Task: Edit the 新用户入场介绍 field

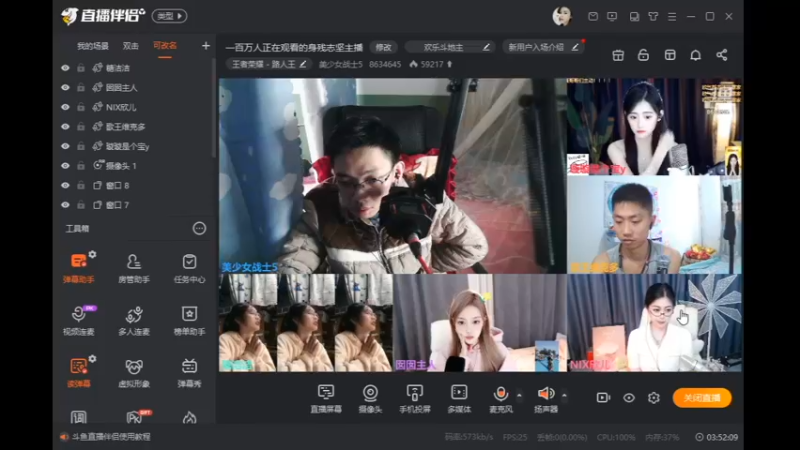Action: click(543, 47)
